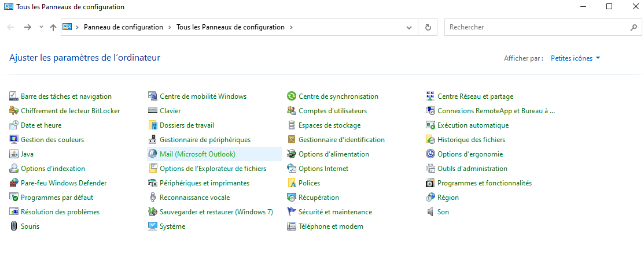
Task: Open the Petites icônes view dropdown
Action: click(x=575, y=58)
